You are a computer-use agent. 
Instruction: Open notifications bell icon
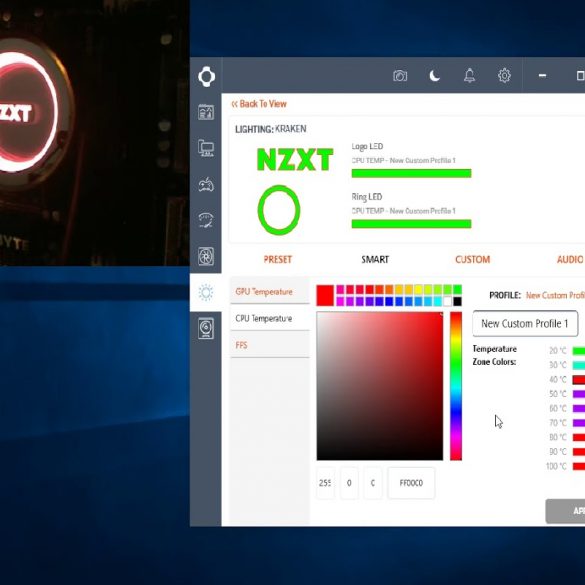(469, 76)
